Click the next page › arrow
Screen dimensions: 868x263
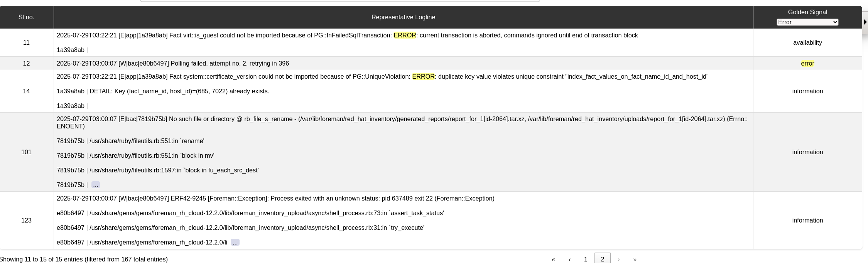tap(619, 260)
